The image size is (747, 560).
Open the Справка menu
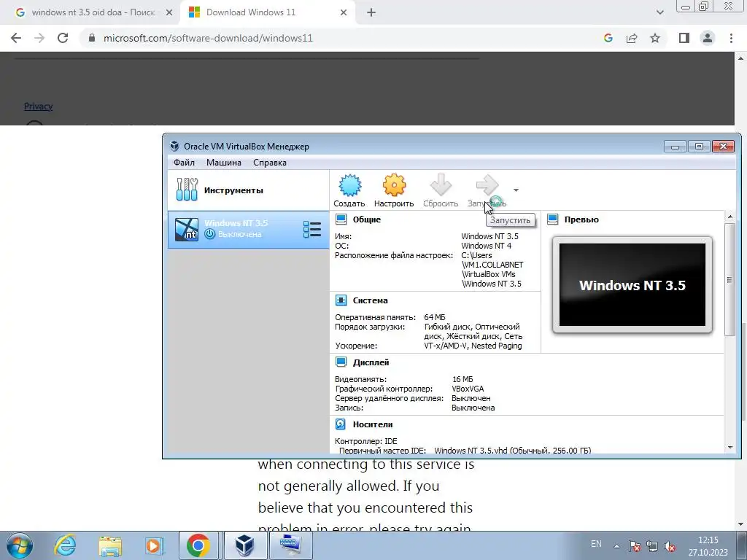coord(270,163)
